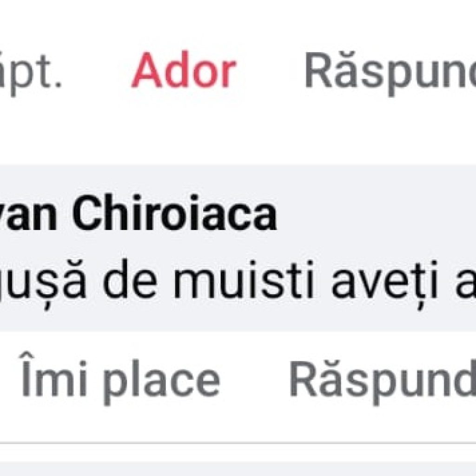This screenshot has height=476, width=476.
Task: Click the gray comment bubble at bottom
Action: (x=238, y=469)
